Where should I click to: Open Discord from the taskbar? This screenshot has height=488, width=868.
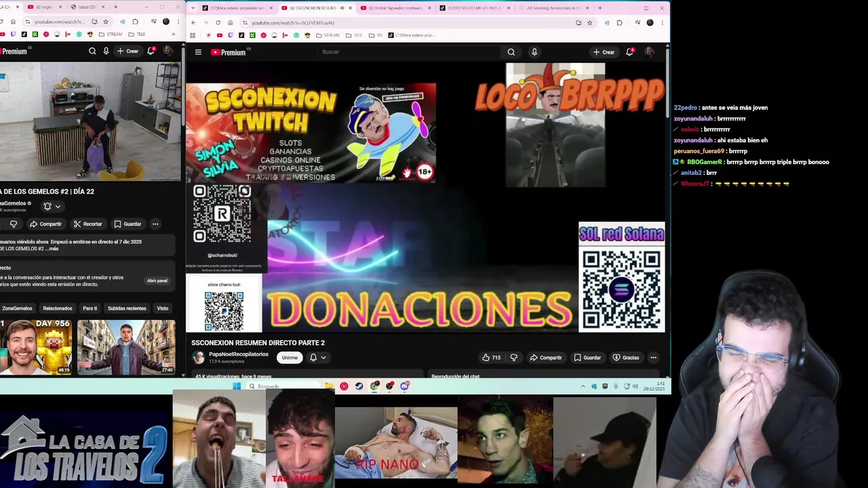(x=405, y=386)
